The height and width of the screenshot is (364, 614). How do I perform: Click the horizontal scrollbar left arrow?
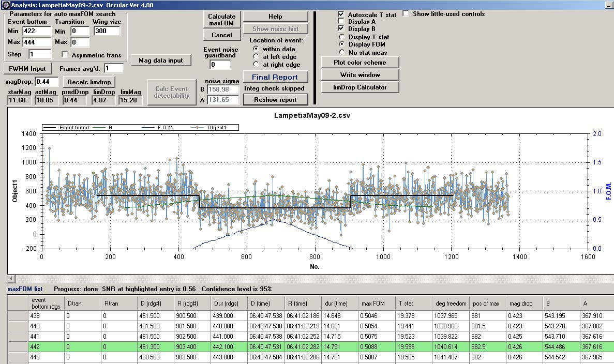11,279
